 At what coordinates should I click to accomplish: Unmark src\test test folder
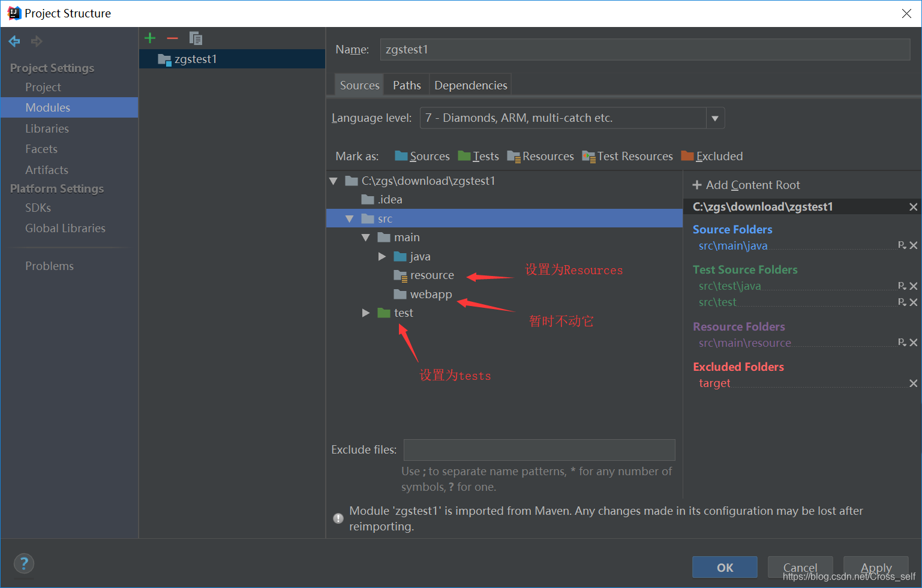913,302
